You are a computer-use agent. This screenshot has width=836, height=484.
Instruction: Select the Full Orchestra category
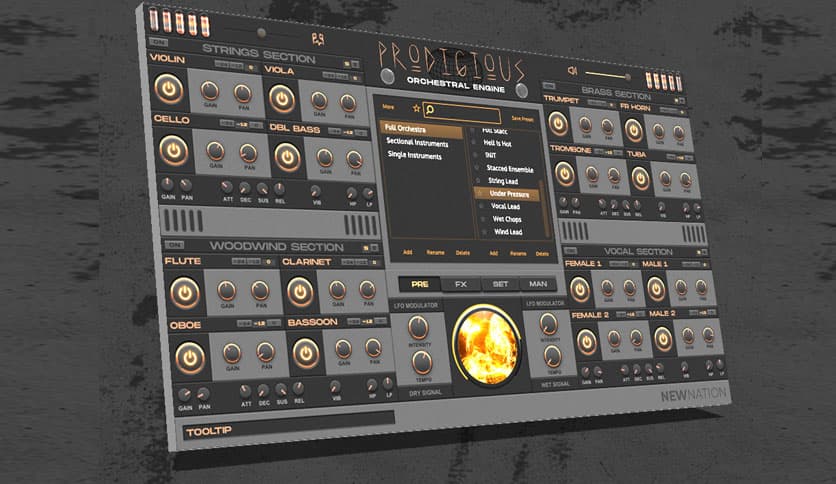[421, 129]
